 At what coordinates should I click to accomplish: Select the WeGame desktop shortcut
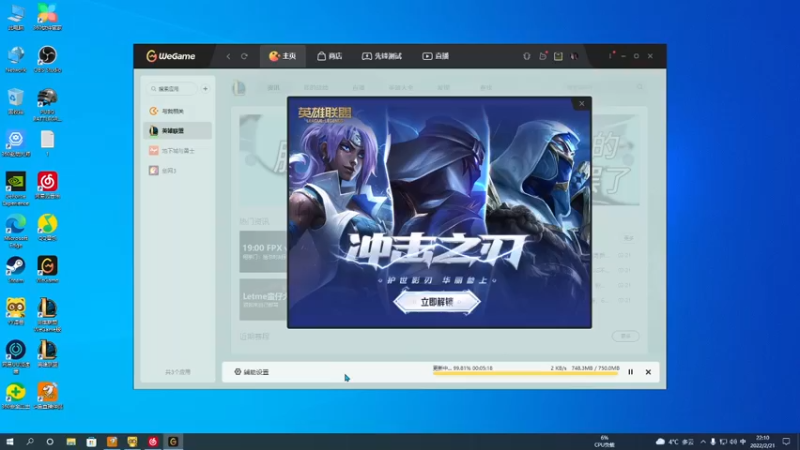pyautogui.click(x=47, y=270)
